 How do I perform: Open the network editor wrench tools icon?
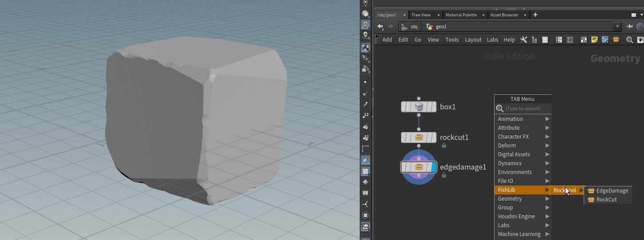click(x=524, y=40)
